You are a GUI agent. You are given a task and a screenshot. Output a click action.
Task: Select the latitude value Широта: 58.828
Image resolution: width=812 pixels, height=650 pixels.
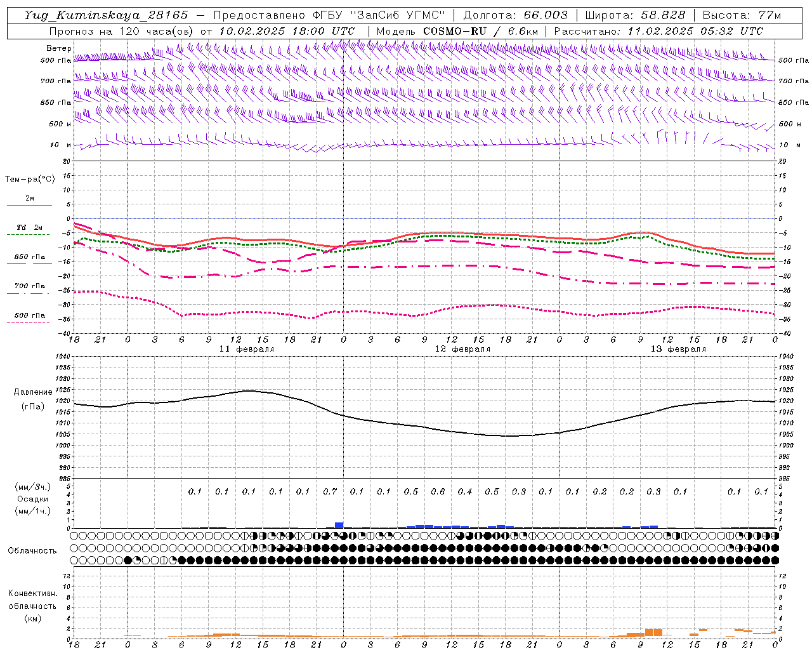(x=636, y=15)
